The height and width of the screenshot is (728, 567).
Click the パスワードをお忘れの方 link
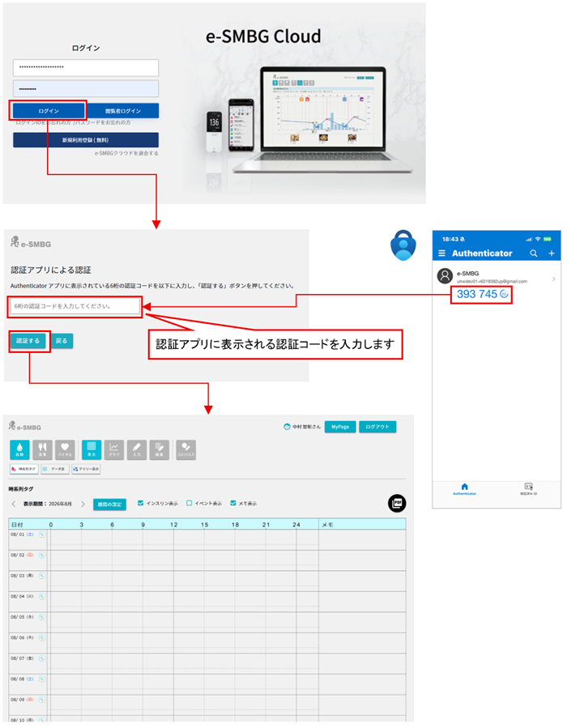[x=103, y=122]
